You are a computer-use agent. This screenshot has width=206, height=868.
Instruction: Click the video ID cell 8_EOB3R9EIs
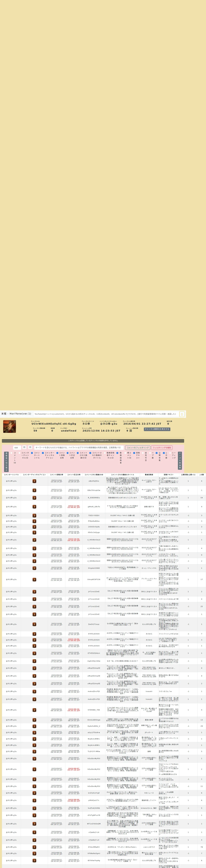pyautogui.click(x=94, y=497)
